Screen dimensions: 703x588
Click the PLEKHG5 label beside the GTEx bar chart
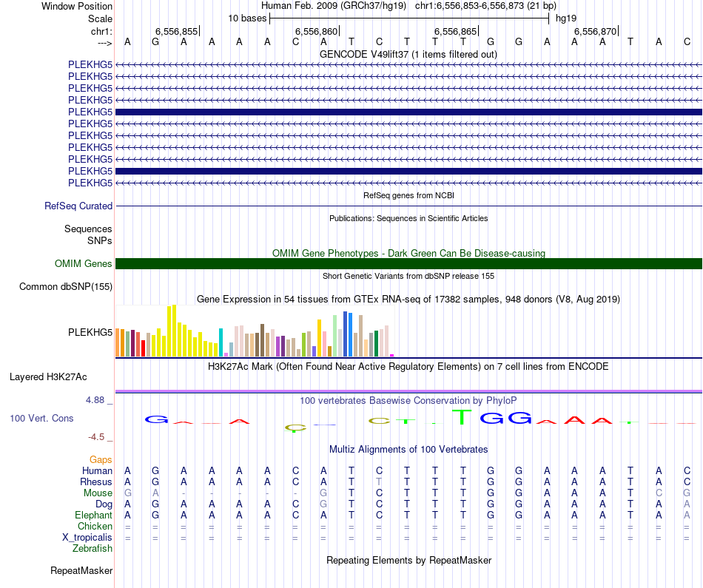90,333
